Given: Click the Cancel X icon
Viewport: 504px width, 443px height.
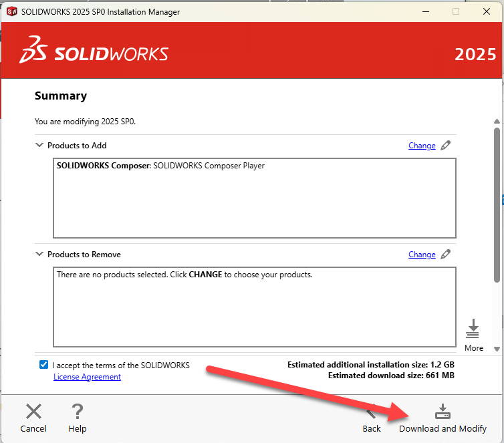Looking at the screenshot, I should coord(33,411).
